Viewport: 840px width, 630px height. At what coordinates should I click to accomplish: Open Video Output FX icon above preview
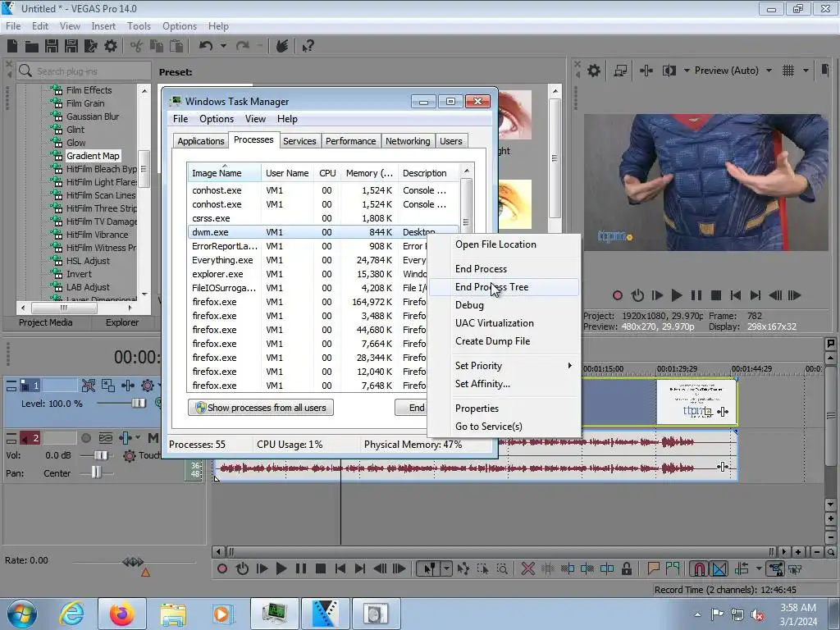(x=646, y=71)
